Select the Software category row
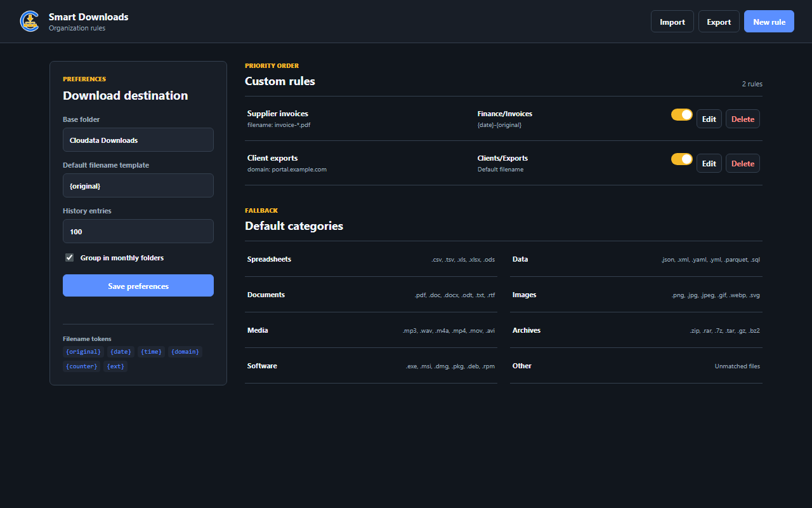The height and width of the screenshot is (508, 812). pos(371,366)
